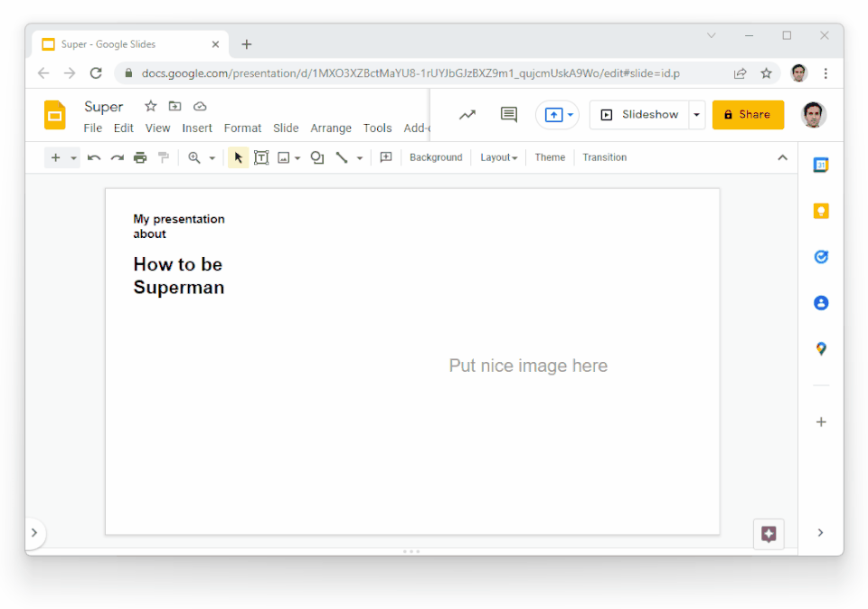Star the Super presentation
Screen dimensions: 868x609
pos(151,106)
